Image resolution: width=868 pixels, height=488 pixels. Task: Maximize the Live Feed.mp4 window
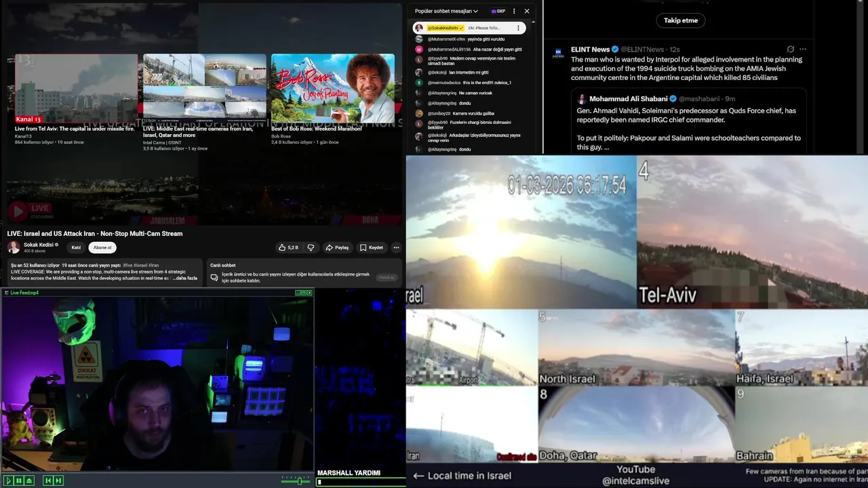tap(304, 293)
